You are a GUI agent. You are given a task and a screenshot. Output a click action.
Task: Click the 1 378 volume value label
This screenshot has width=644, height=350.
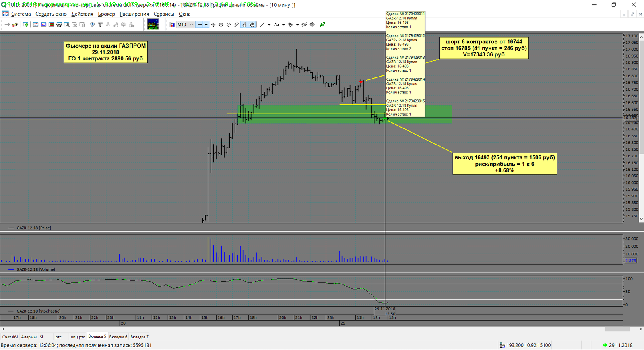(631, 261)
